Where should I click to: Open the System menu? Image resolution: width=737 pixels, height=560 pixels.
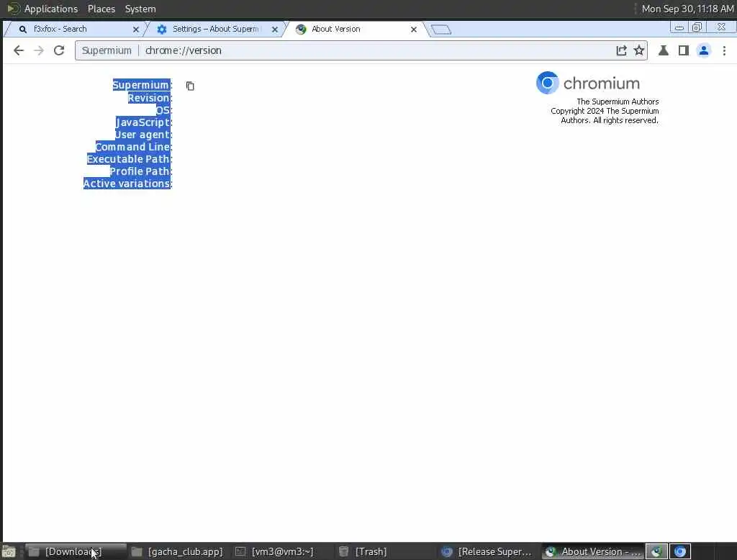point(140,9)
